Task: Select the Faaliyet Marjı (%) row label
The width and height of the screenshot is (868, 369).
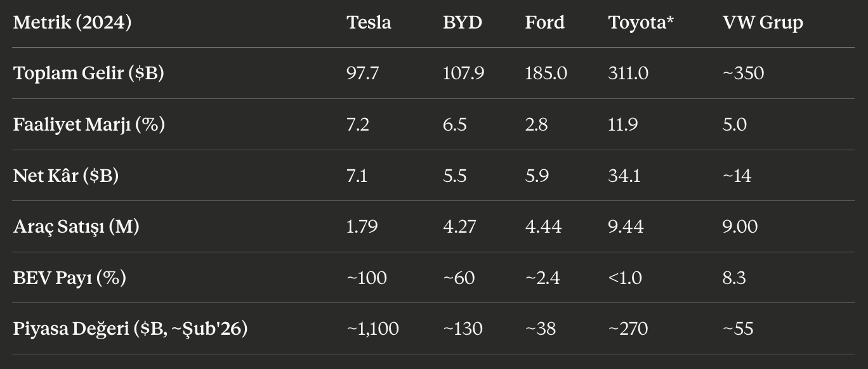Action: pyautogui.click(x=89, y=125)
